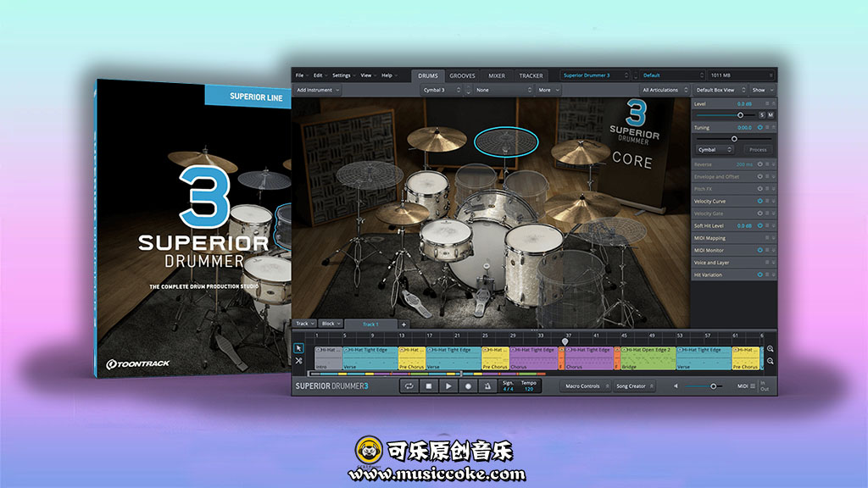868x488 pixels.
Task: Open the Default Box View dropdown
Action: 721,90
